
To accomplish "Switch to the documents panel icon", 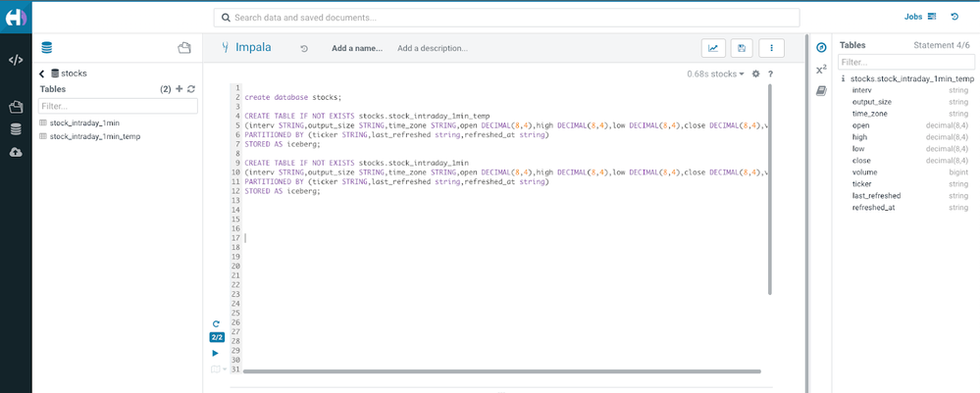I will pos(183,48).
